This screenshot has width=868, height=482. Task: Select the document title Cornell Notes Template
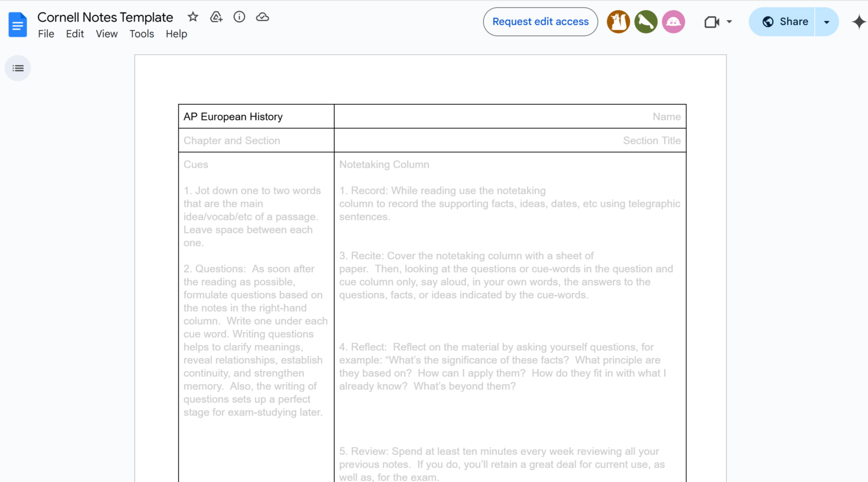pos(105,17)
